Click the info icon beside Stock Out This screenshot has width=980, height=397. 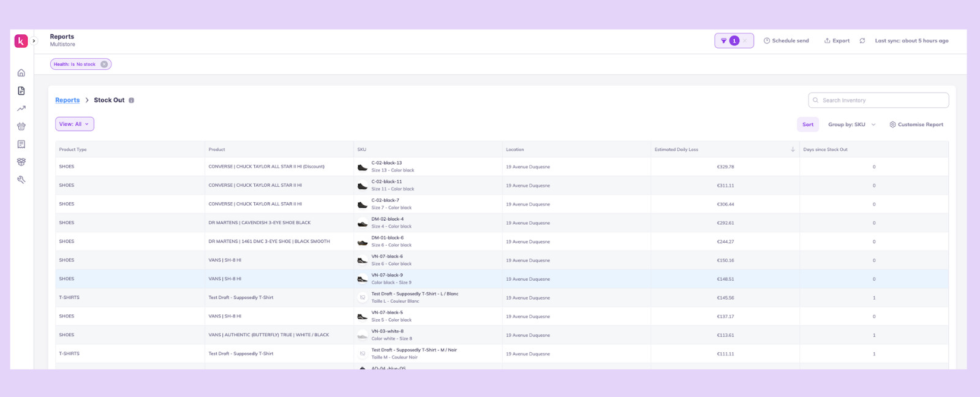click(x=131, y=100)
